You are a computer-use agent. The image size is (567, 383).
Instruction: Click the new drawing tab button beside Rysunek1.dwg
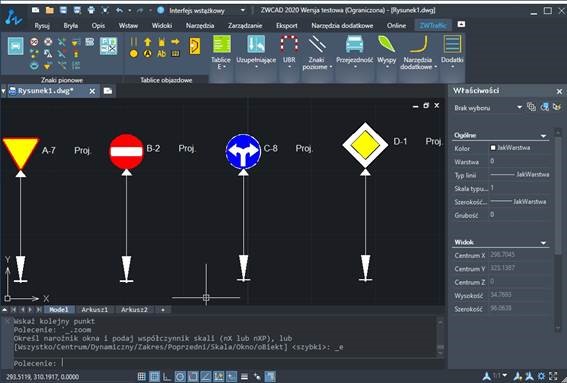pos(108,91)
